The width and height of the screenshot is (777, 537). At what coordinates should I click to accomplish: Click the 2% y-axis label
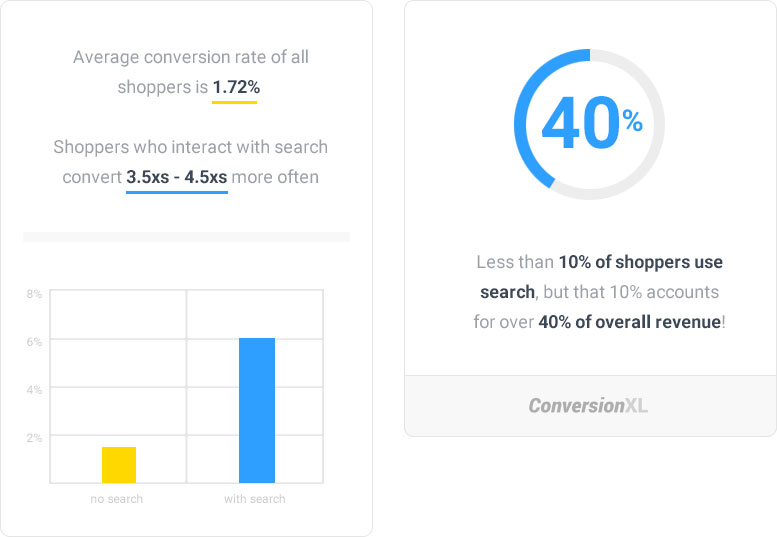(x=34, y=438)
